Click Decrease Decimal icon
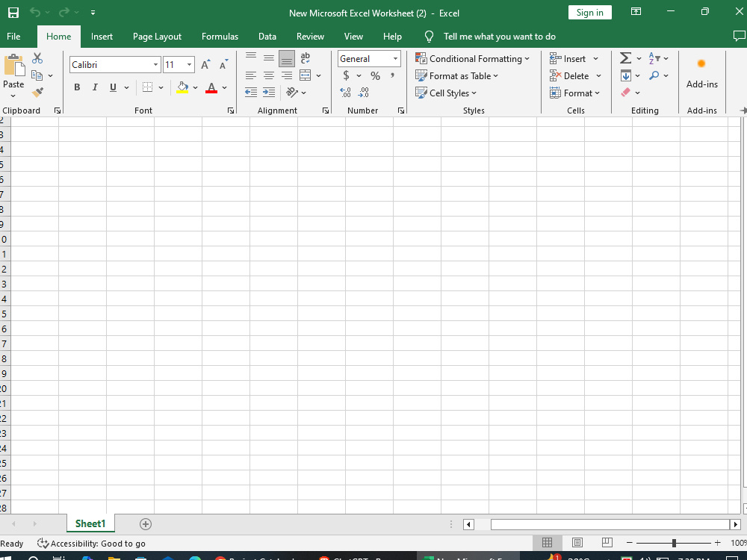The width and height of the screenshot is (747, 560). click(364, 93)
